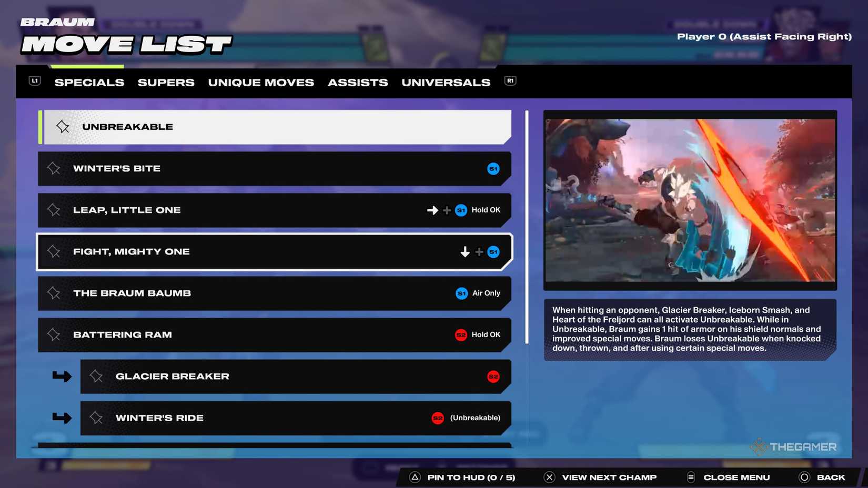Click the S2 icon on Glacier Breaker
The image size is (868, 488).
pyautogui.click(x=493, y=377)
